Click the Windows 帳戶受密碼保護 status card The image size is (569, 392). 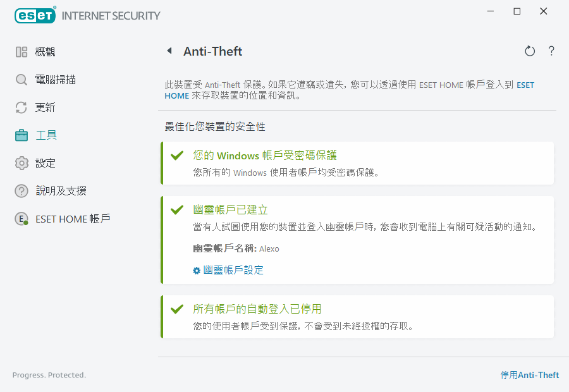[357, 163]
